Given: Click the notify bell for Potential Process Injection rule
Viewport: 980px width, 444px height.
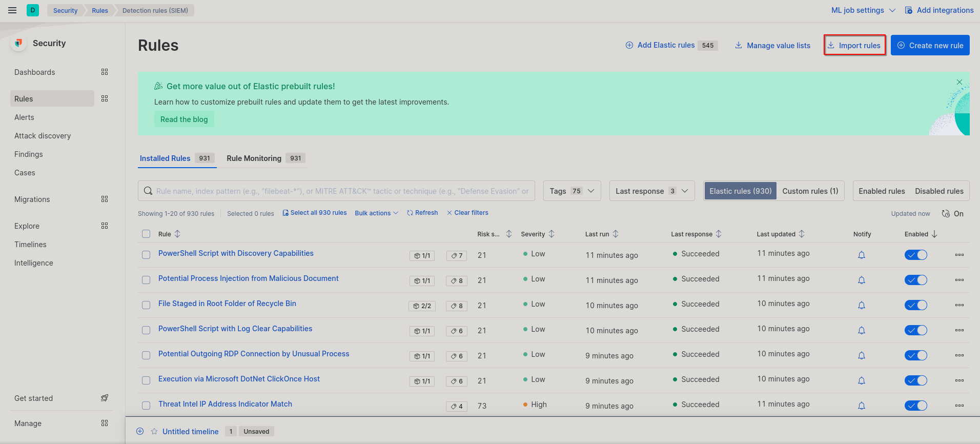Looking at the screenshot, I should pos(862,280).
